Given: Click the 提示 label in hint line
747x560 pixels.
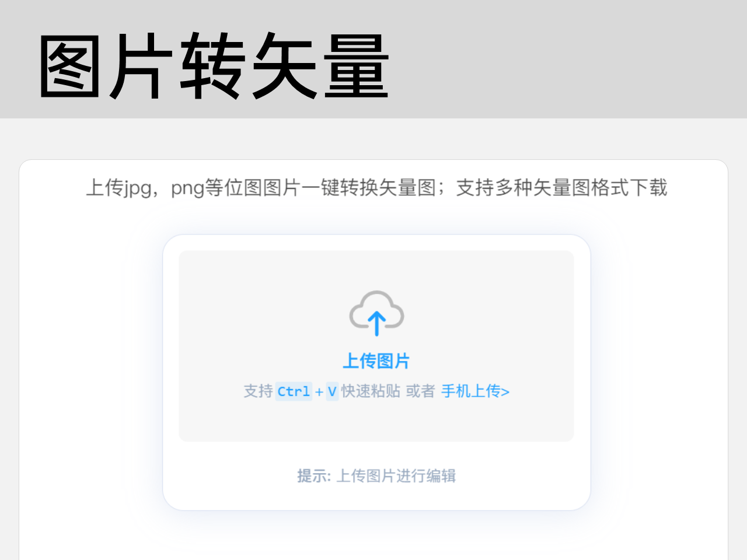Looking at the screenshot, I should click(x=312, y=476).
